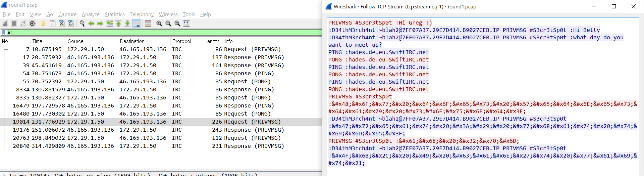This screenshot has width=644, height=176.
Task: Click resize columns to content icon
Action: click(x=186, y=24)
